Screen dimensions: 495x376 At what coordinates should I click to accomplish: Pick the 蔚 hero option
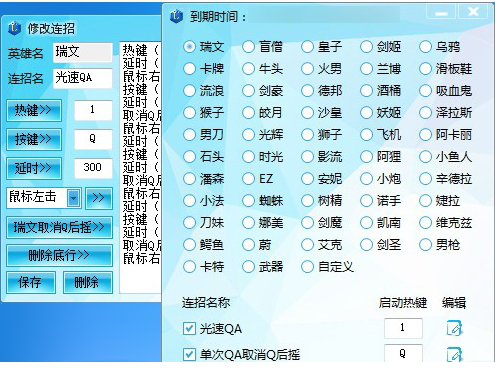248,245
